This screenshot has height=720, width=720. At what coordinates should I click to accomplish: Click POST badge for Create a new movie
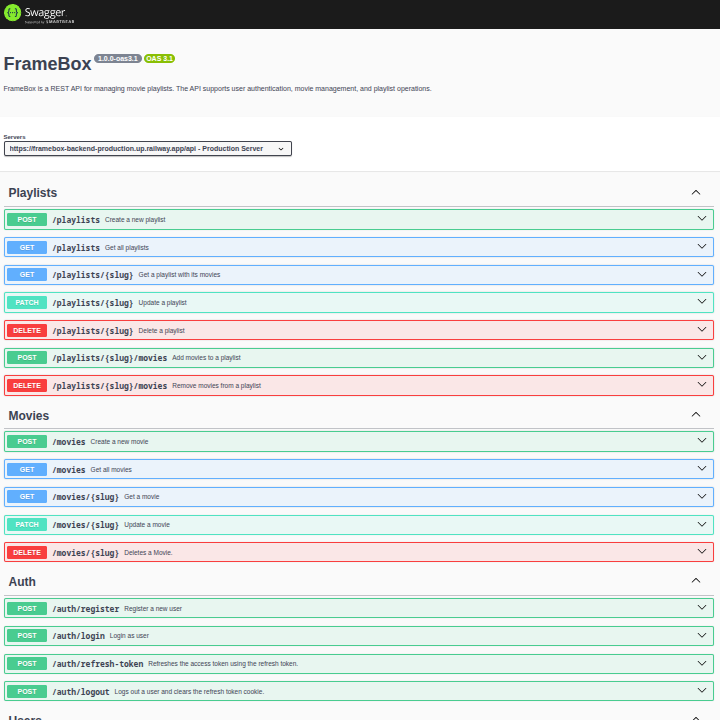point(27,442)
